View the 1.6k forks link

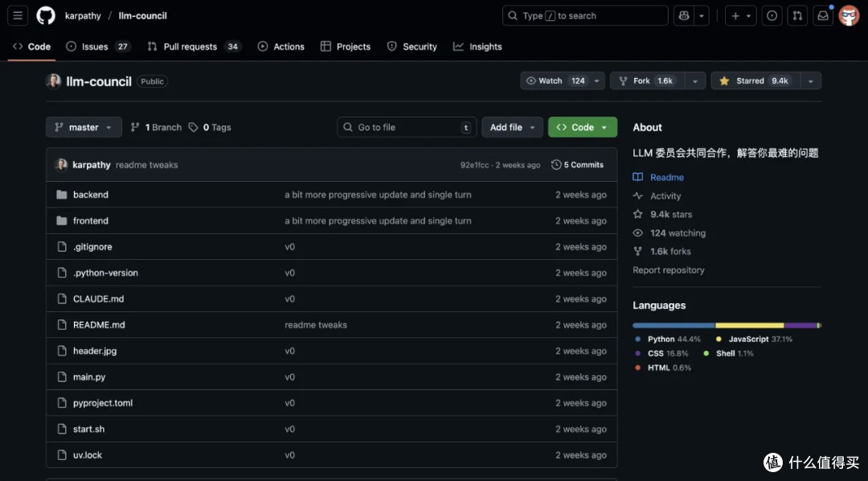tap(662, 251)
